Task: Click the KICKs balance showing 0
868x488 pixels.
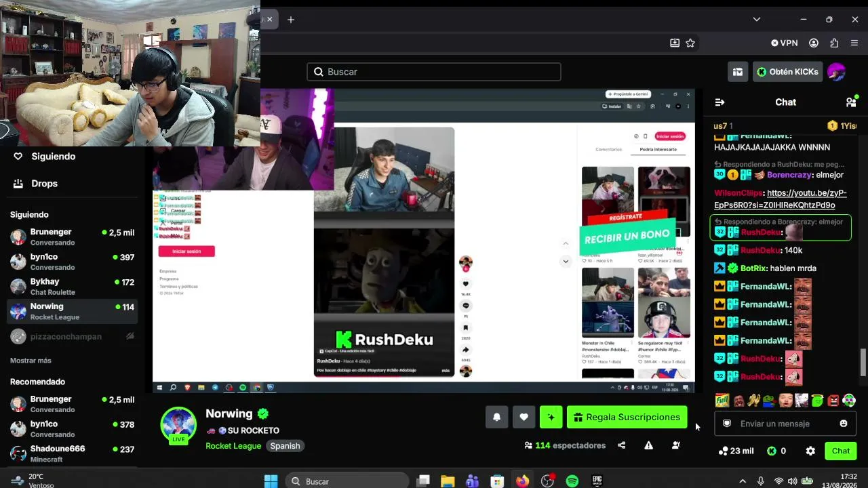Action: point(776,451)
